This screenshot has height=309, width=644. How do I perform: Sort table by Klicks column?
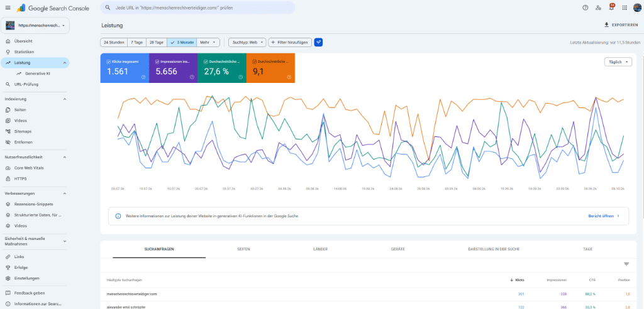tap(517, 280)
